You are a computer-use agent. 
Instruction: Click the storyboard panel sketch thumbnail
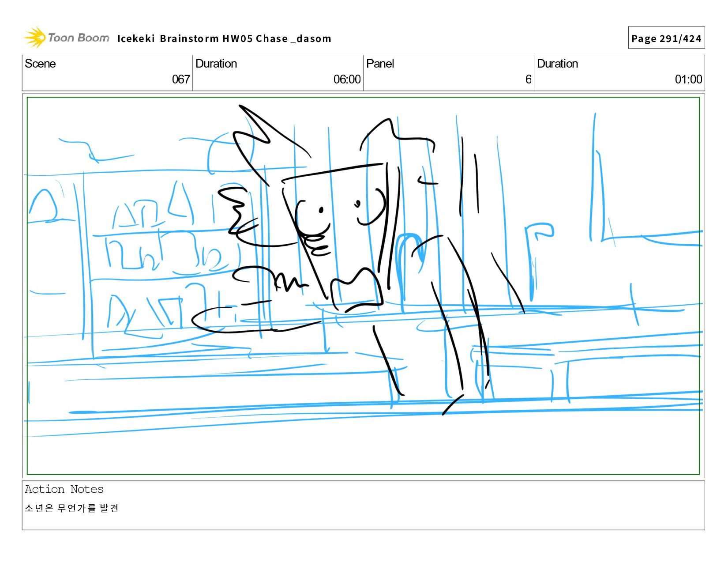pyautogui.click(x=363, y=286)
